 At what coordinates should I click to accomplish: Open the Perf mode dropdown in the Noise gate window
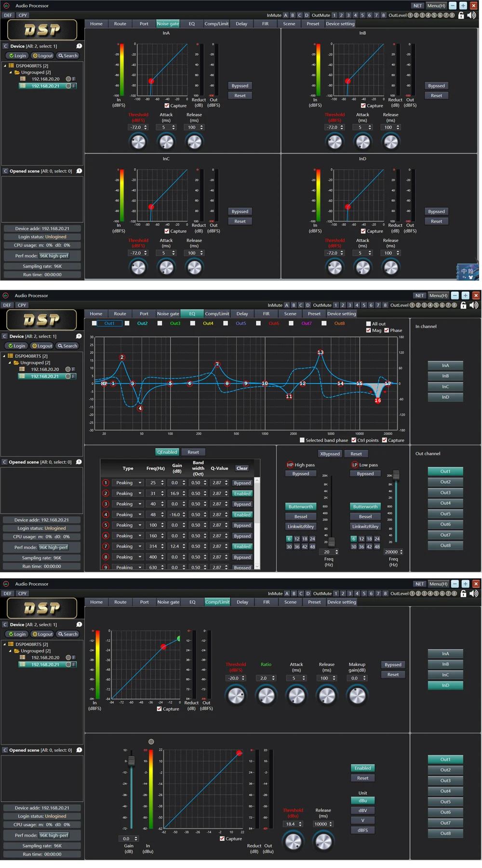pyautogui.click(x=54, y=256)
